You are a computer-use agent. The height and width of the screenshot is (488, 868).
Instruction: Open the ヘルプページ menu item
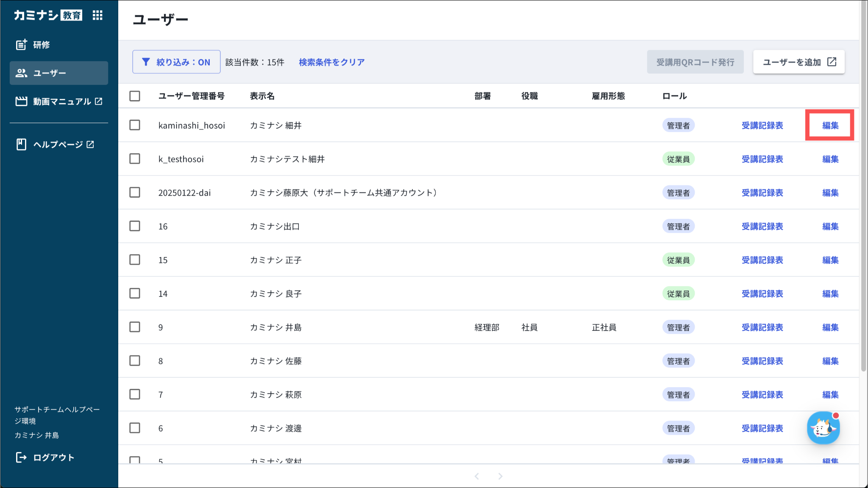[x=58, y=145]
